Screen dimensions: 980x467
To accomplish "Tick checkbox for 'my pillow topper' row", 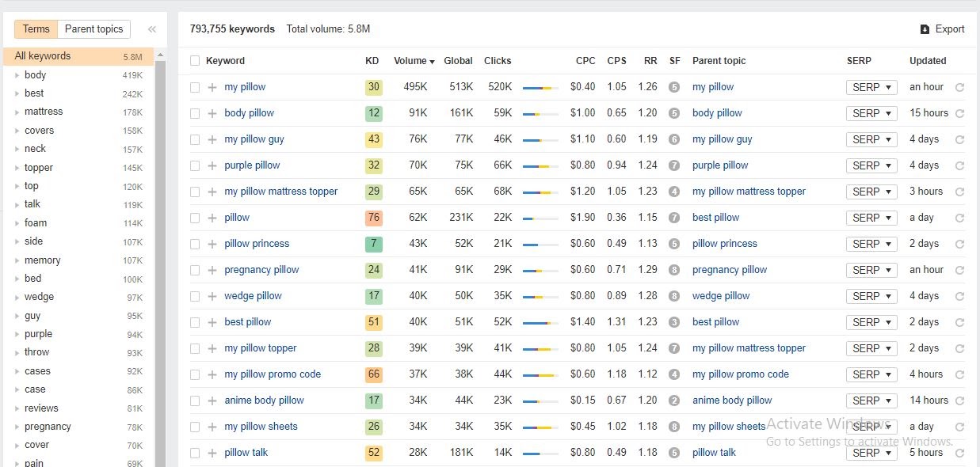I will [195, 348].
